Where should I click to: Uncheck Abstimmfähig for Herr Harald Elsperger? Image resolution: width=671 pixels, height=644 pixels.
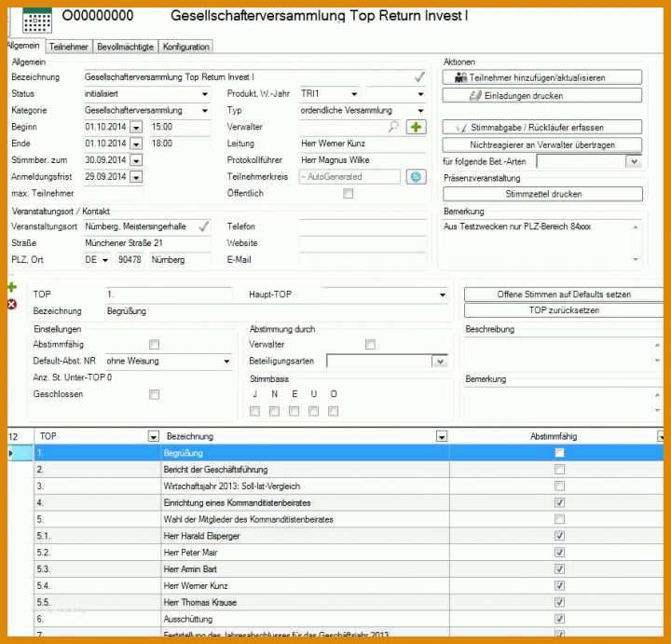click(x=559, y=535)
